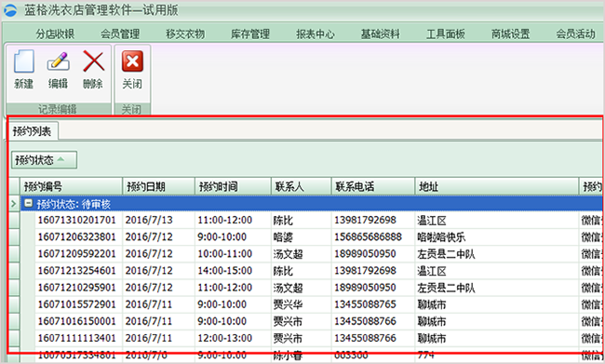Sort by 联系人 column header

click(x=302, y=187)
